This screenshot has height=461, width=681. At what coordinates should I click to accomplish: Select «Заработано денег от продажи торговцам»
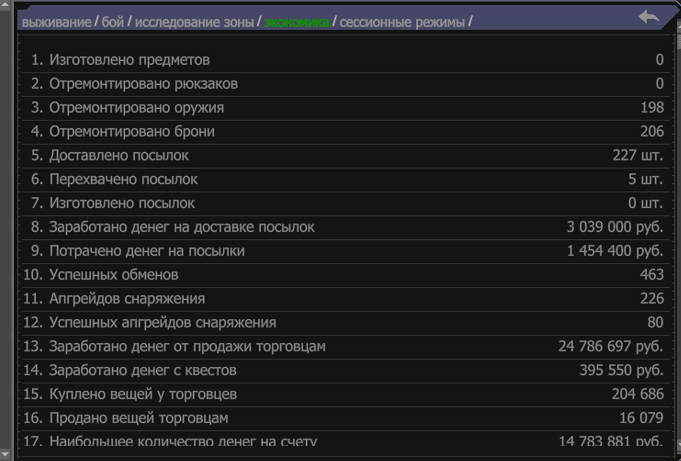pyautogui.click(x=187, y=346)
